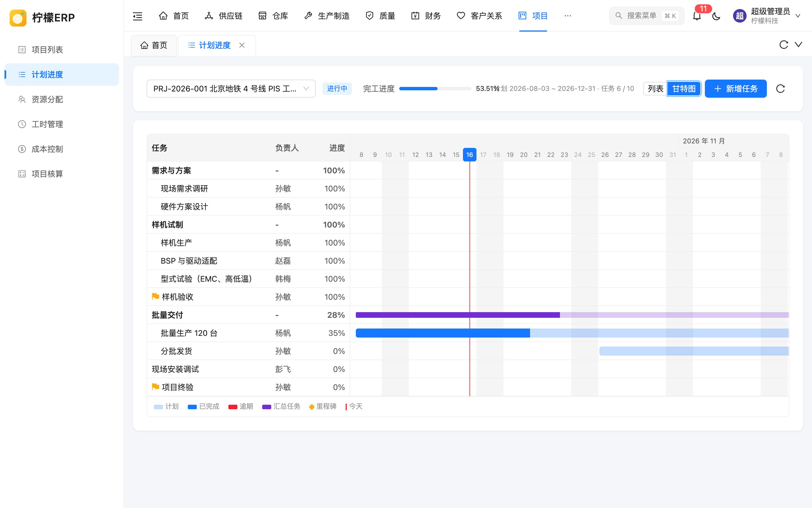Open 质量 top menu

click(x=380, y=16)
